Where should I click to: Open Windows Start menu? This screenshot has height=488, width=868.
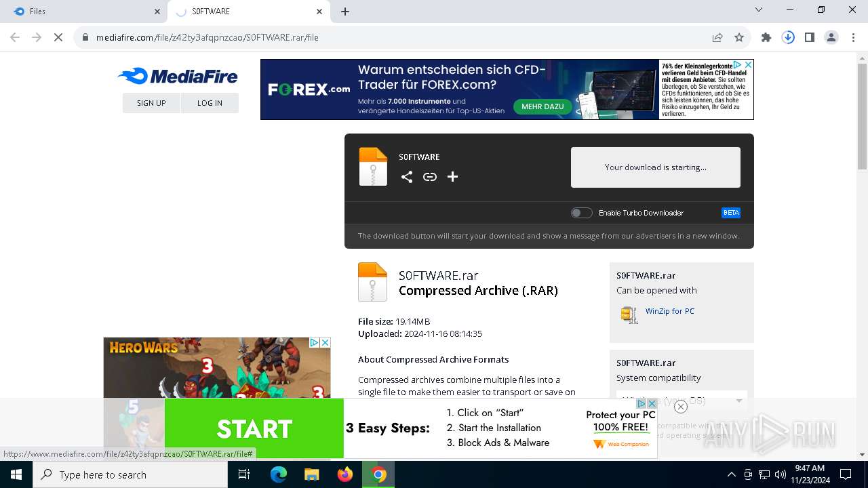(x=16, y=474)
